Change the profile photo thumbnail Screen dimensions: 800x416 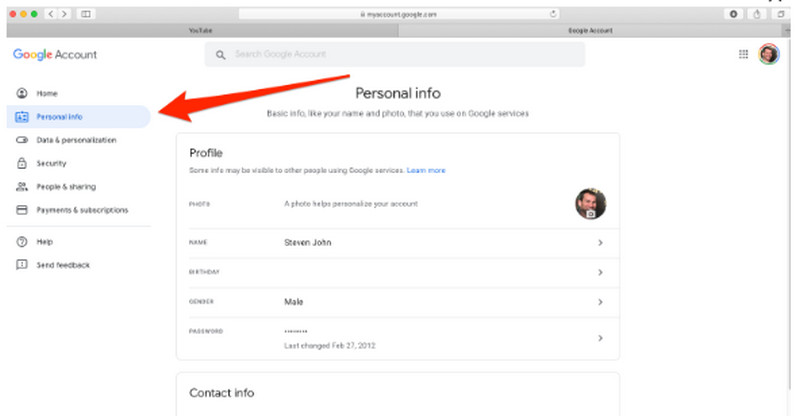point(590,204)
